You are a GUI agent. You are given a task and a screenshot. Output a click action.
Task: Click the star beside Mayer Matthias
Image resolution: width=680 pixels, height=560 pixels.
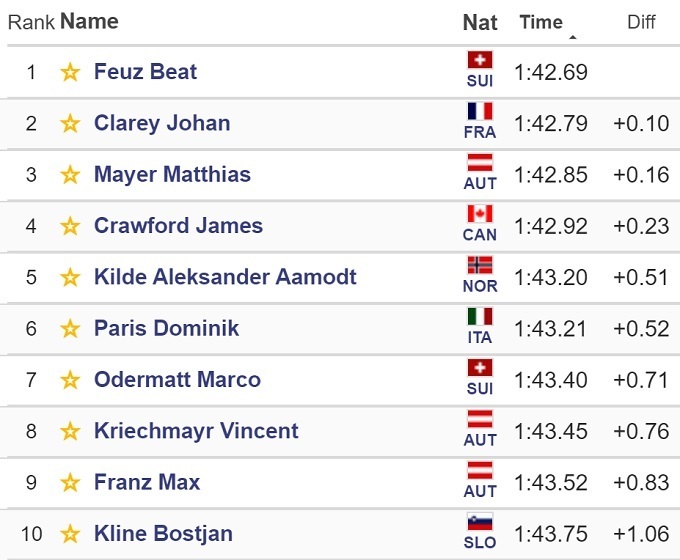pos(70,175)
